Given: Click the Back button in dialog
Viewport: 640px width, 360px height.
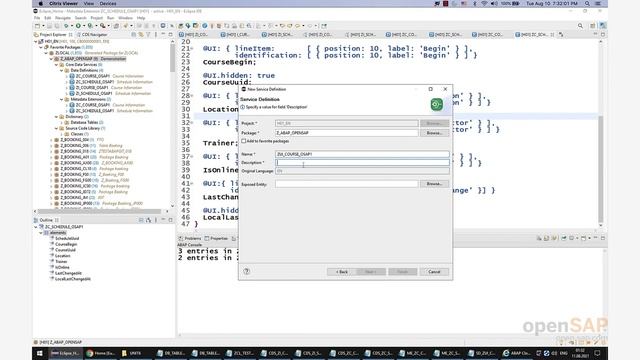Looking at the screenshot, I should pos(342,272).
